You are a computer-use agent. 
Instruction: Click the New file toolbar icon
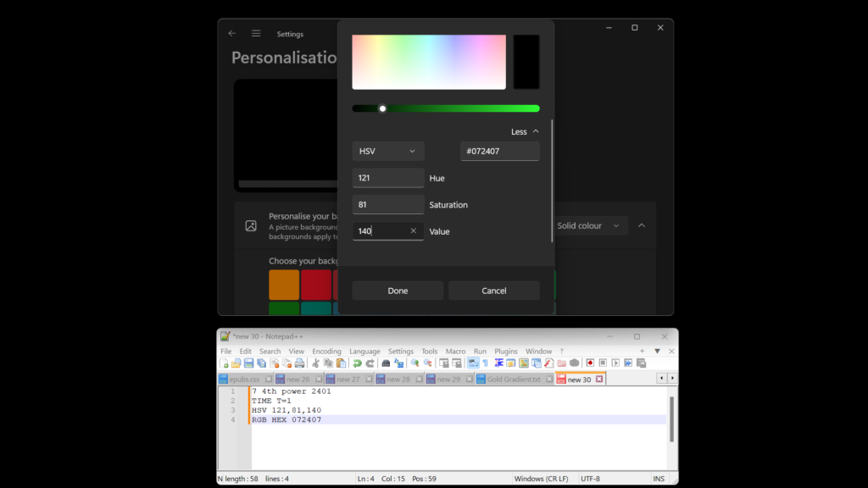pyautogui.click(x=225, y=363)
